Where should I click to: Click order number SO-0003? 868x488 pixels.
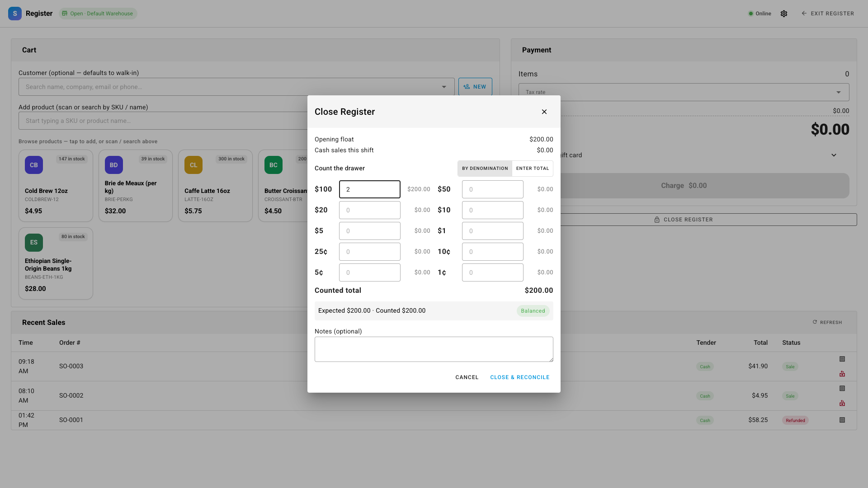[x=71, y=366]
